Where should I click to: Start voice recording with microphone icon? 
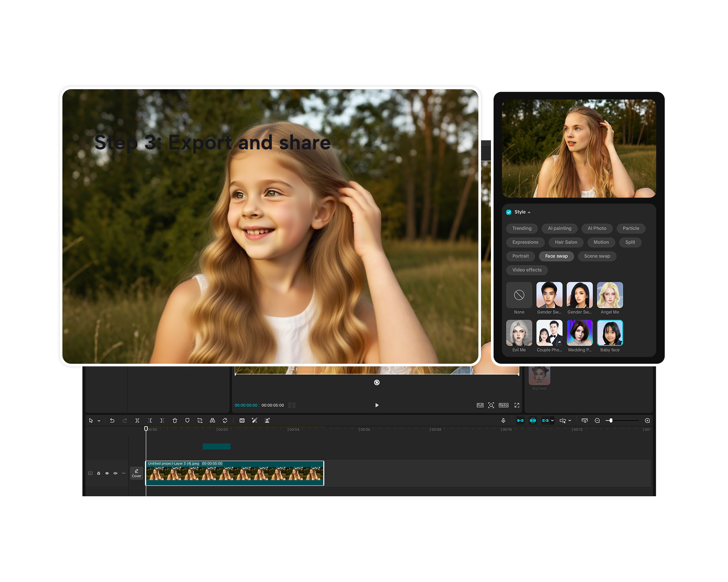click(503, 420)
